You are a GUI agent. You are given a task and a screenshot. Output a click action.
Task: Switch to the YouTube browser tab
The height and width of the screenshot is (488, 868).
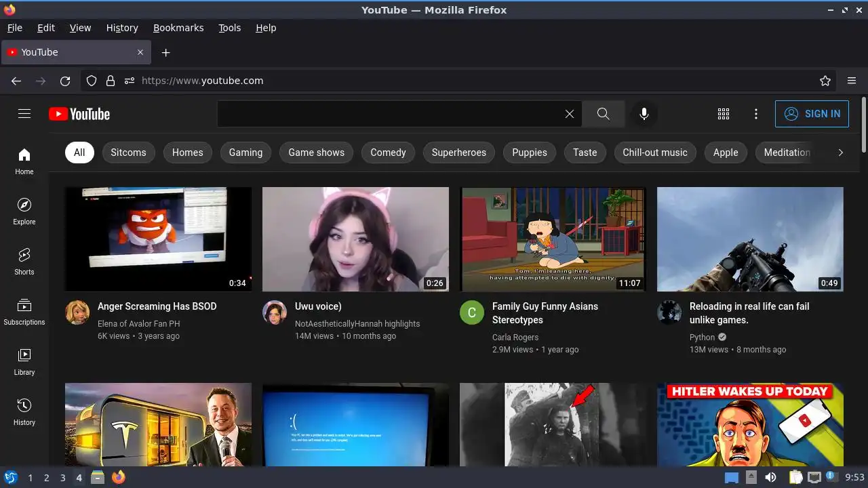(76, 52)
